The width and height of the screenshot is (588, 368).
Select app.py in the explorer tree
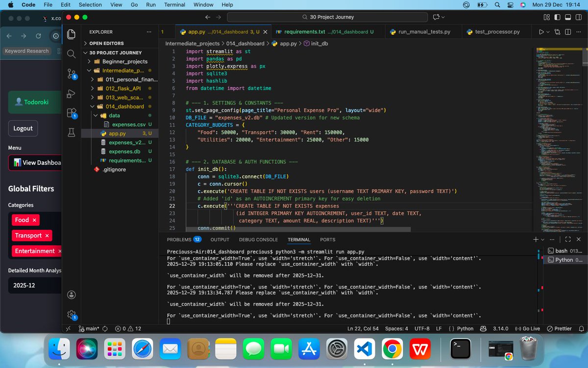pos(120,133)
